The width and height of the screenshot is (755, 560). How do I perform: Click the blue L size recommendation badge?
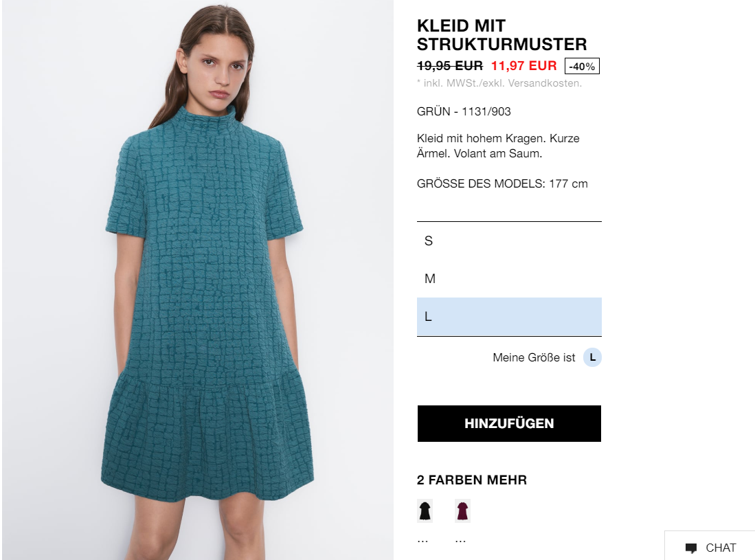(x=592, y=357)
